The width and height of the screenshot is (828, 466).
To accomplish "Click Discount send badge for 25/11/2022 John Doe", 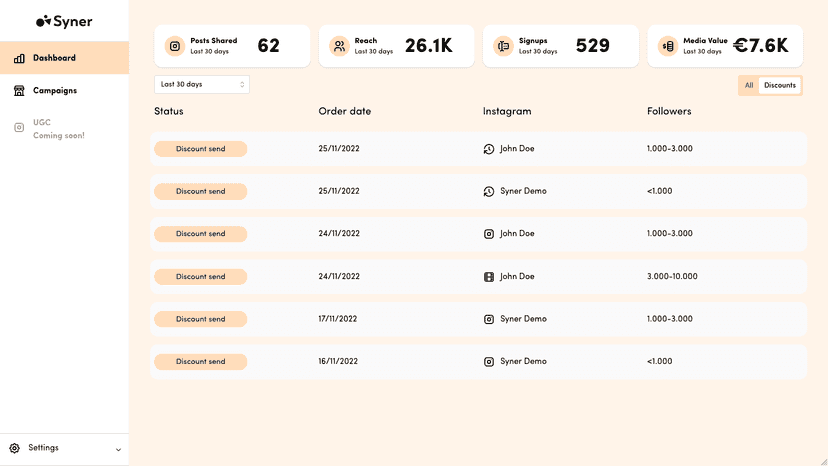I will [201, 149].
